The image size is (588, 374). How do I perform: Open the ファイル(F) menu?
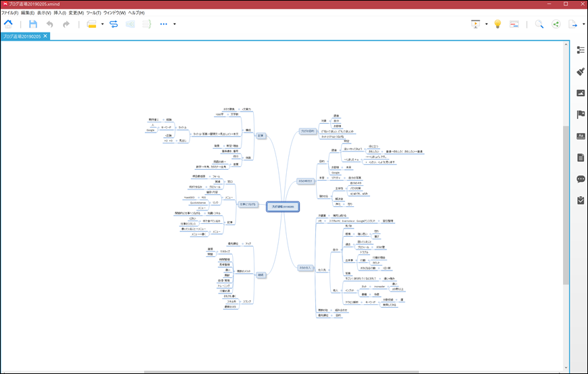9,13
